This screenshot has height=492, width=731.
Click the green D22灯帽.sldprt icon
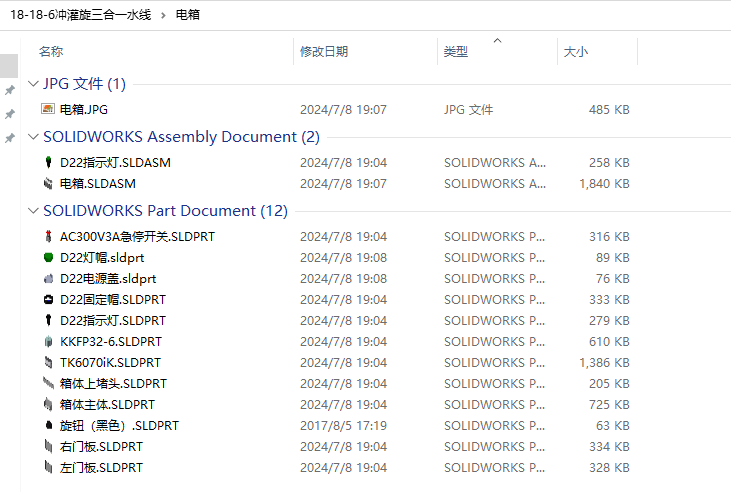pyautogui.click(x=48, y=257)
